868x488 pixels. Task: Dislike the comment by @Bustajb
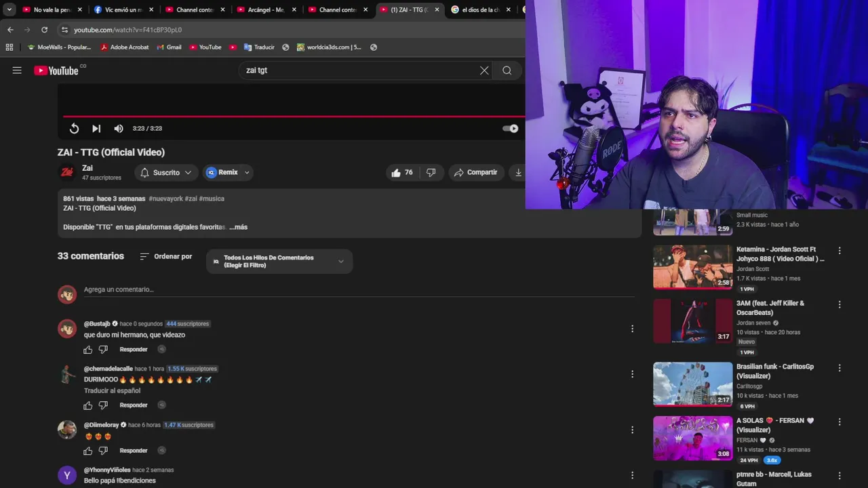(x=103, y=350)
